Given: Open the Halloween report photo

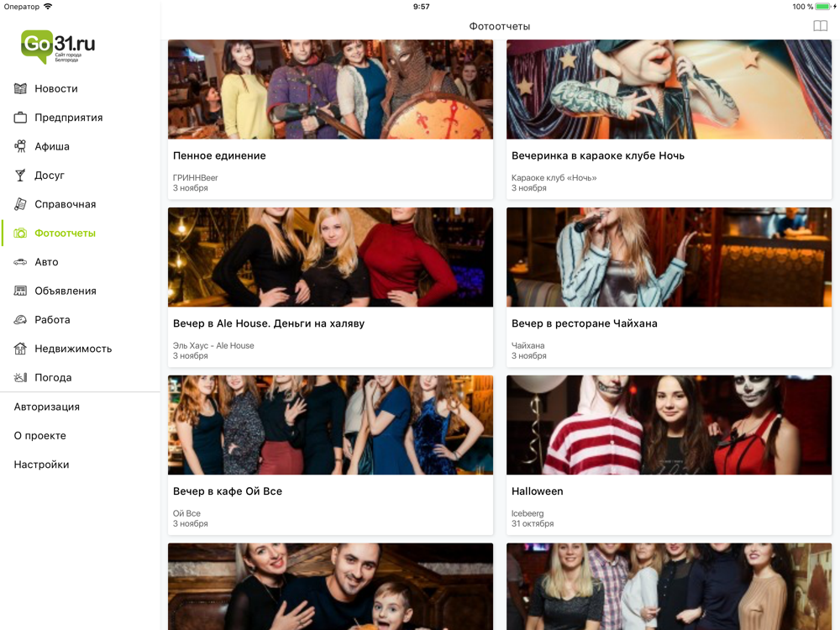Looking at the screenshot, I should [669, 425].
